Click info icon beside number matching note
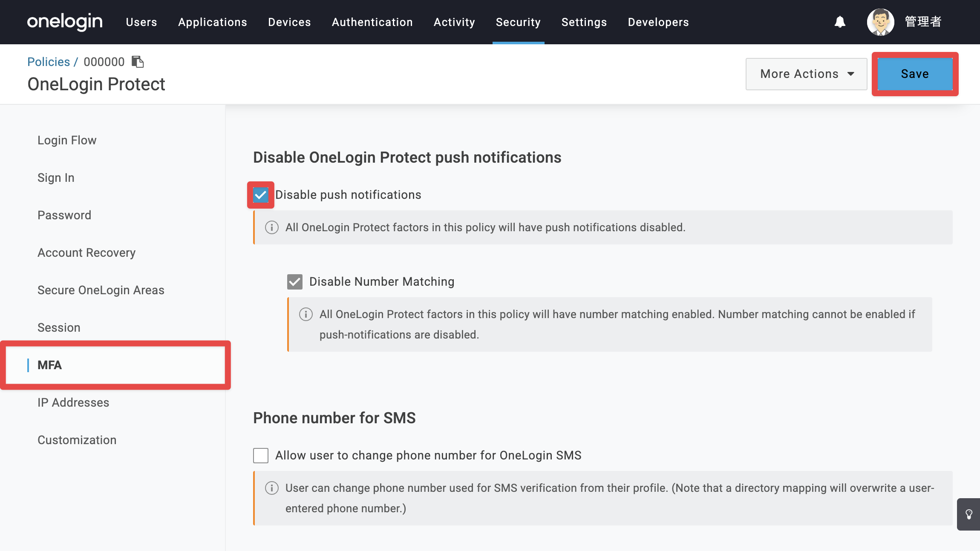 pyautogui.click(x=306, y=314)
